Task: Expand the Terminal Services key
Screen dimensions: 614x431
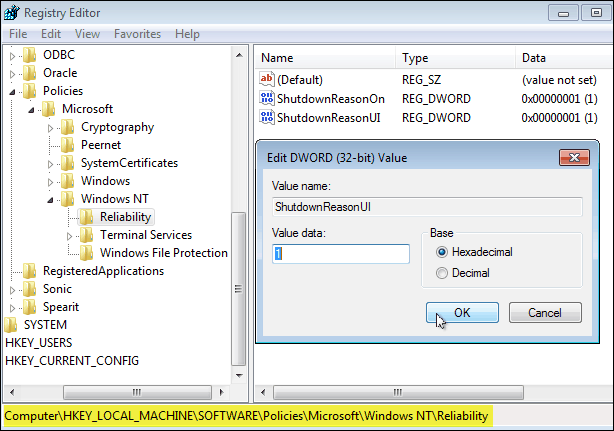Action: pos(69,236)
